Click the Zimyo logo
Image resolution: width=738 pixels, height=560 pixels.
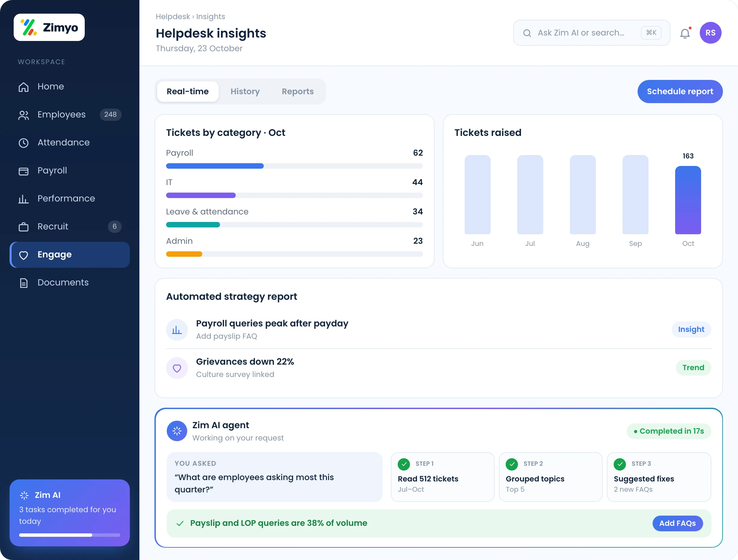pos(49,27)
